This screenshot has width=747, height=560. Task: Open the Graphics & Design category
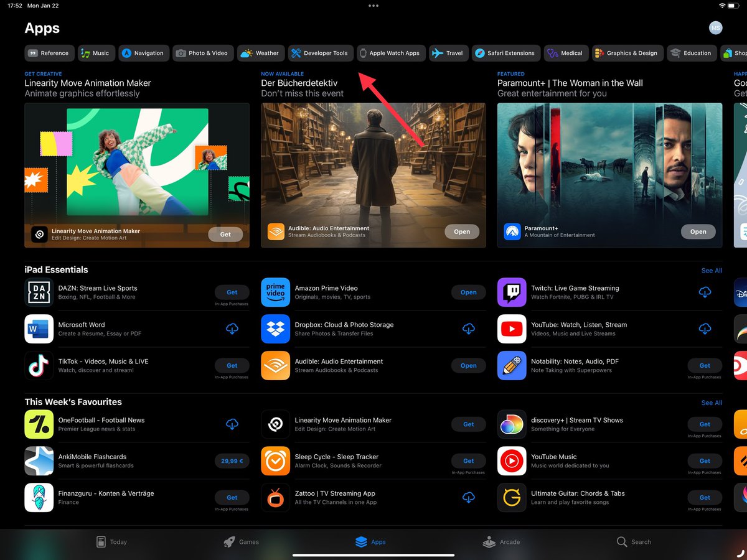click(x=627, y=53)
